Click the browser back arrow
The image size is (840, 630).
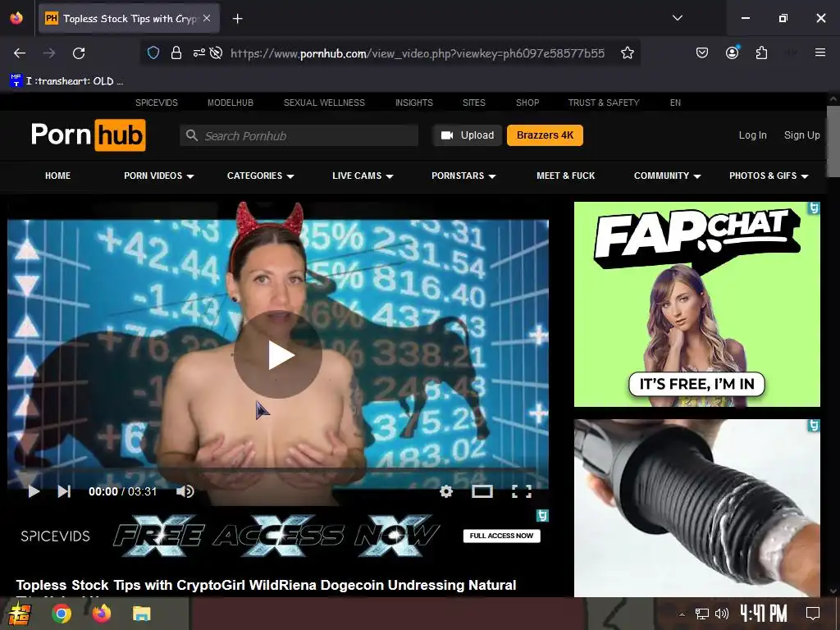(x=20, y=53)
